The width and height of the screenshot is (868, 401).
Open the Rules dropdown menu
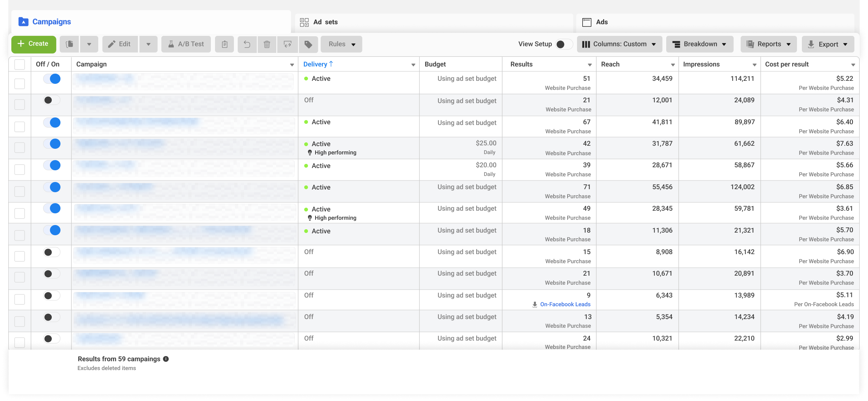(x=341, y=44)
